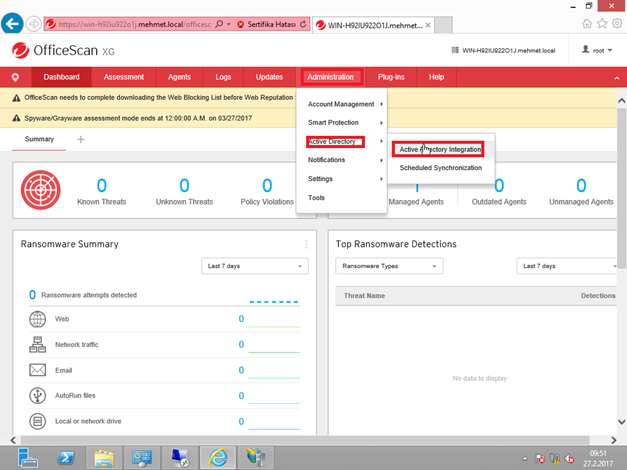Click the WIN-H92IU922O1J.mehmet browser tab
The width and height of the screenshot is (627, 470).
[373, 25]
